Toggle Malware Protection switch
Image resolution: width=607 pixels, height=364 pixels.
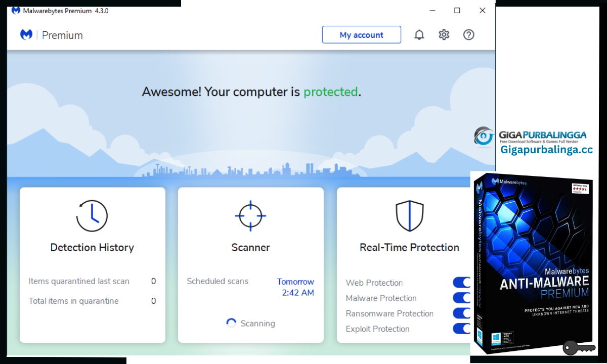pyautogui.click(x=462, y=298)
